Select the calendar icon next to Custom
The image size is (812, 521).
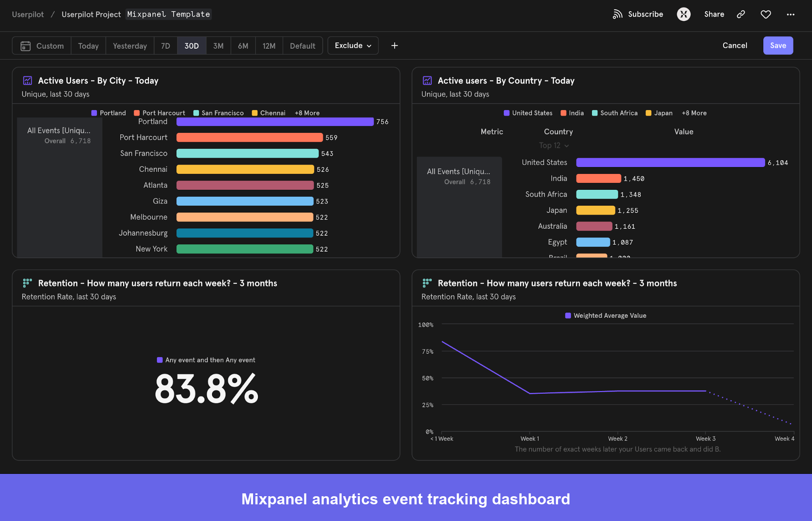tap(26, 46)
